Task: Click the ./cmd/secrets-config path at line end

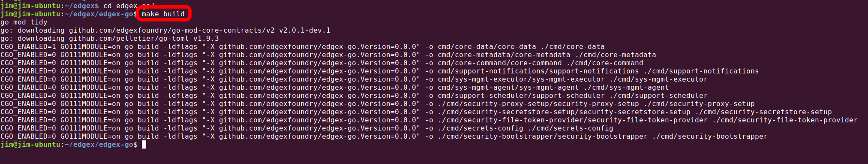Action: (x=571, y=128)
